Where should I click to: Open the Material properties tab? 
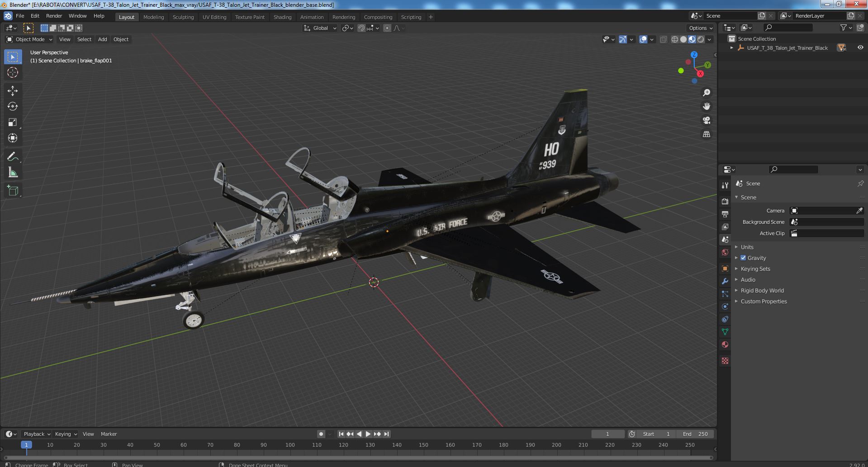[725, 344]
